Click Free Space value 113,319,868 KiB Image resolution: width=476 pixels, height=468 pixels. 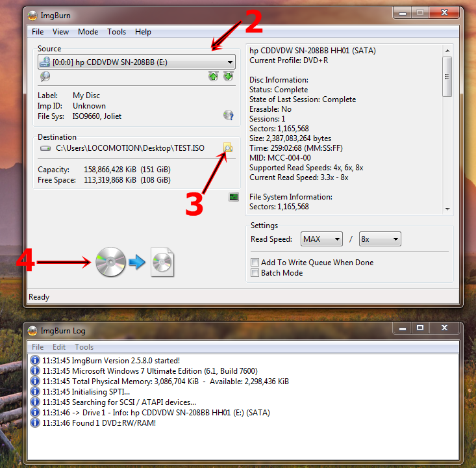point(110,180)
